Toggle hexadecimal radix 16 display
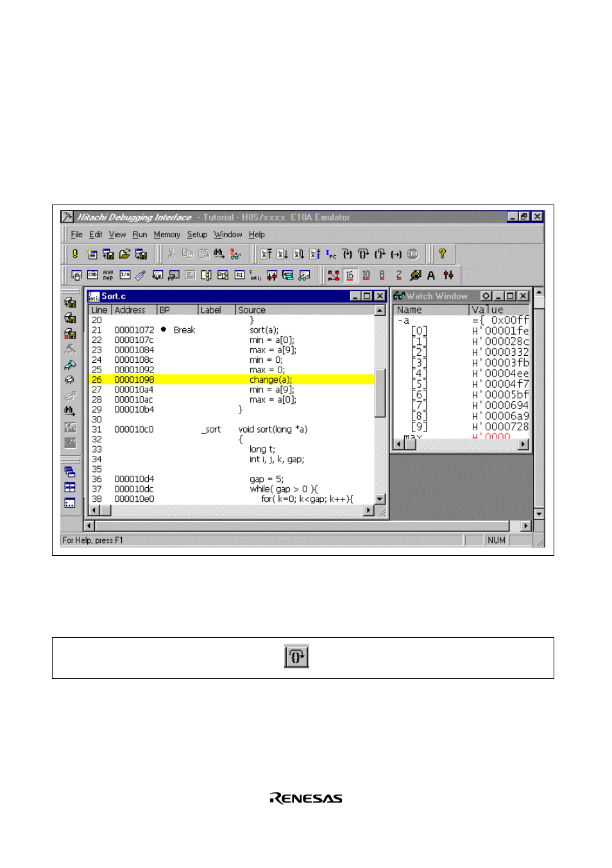 click(x=350, y=275)
